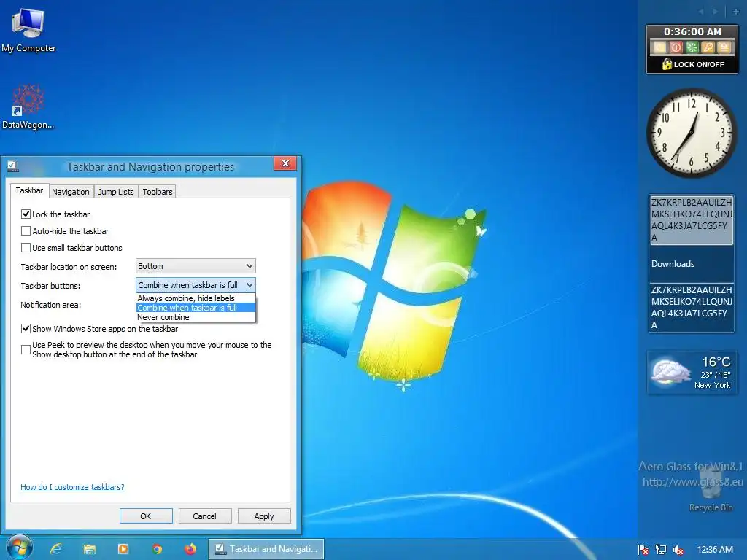747x560 pixels.
Task: Click the LOCK ON/OFF label
Action: pyautogui.click(x=699, y=64)
